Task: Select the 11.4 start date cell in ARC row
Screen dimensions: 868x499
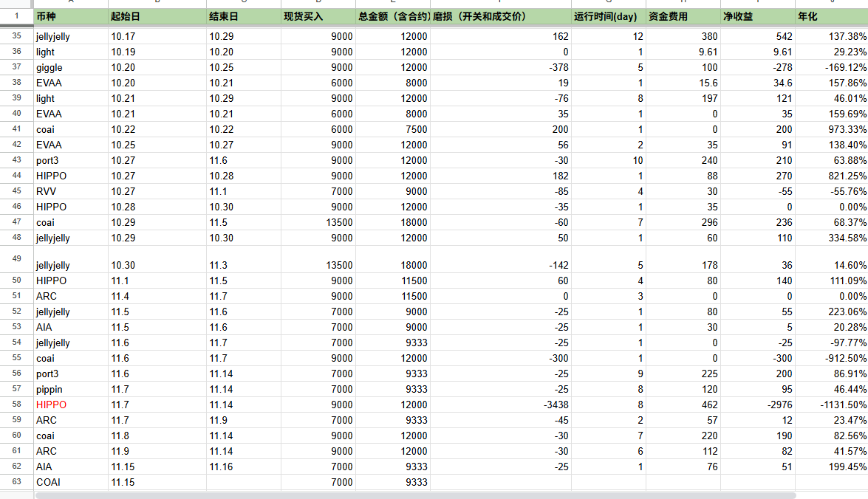Action: coord(157,296)
